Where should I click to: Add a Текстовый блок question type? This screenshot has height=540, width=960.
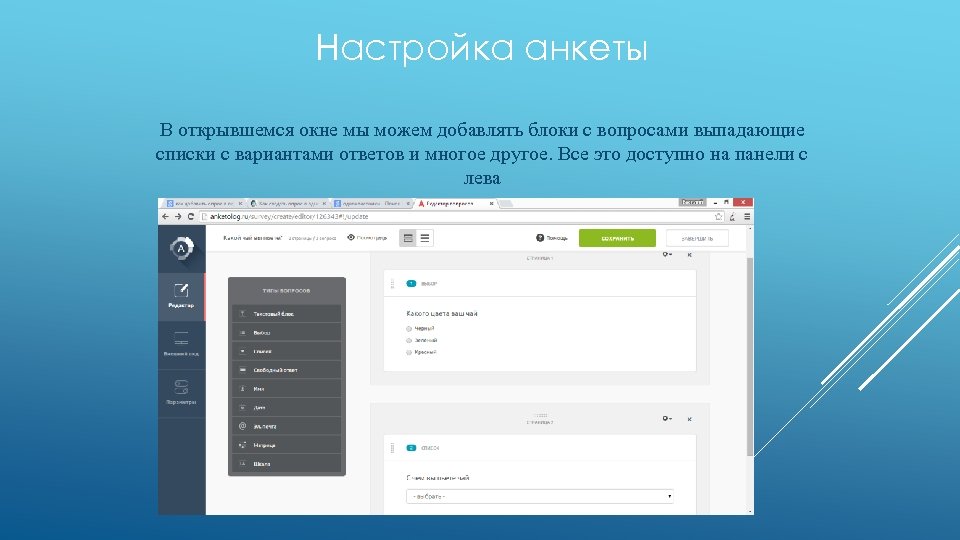[286, 313]
